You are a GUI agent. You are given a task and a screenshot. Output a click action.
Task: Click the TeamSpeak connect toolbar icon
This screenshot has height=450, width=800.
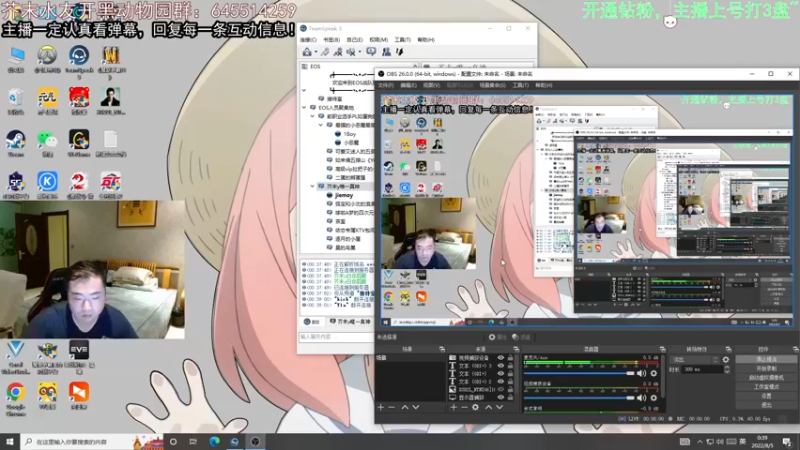point(307,52)
